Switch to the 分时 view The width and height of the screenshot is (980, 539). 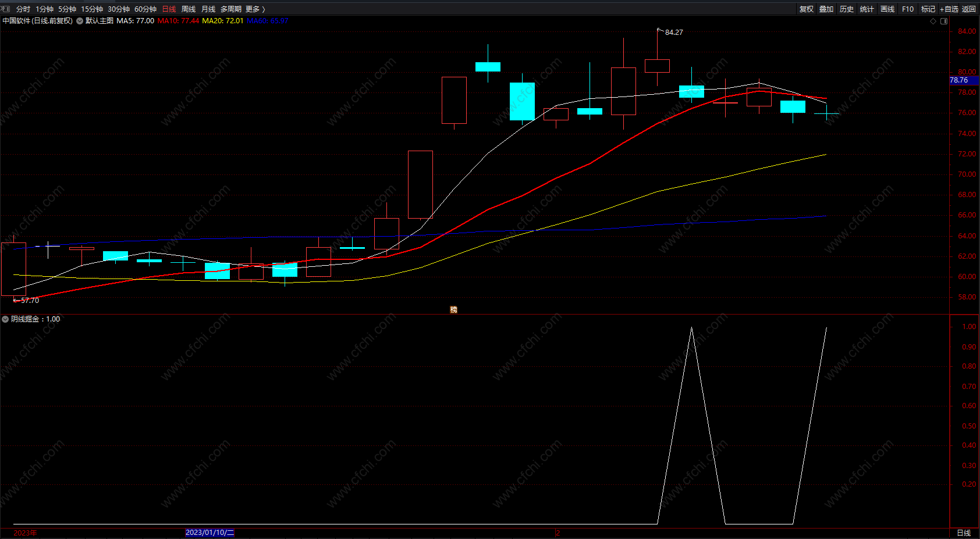pos(23,9)
